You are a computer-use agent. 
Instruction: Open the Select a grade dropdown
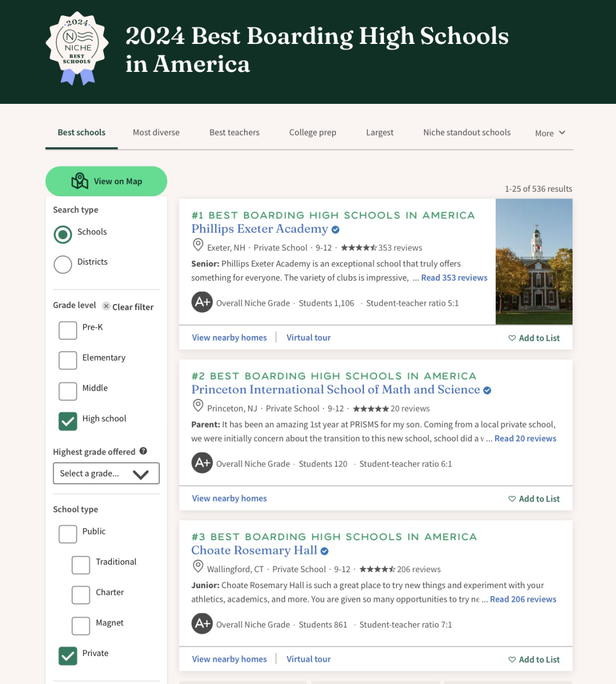point(106,473)
